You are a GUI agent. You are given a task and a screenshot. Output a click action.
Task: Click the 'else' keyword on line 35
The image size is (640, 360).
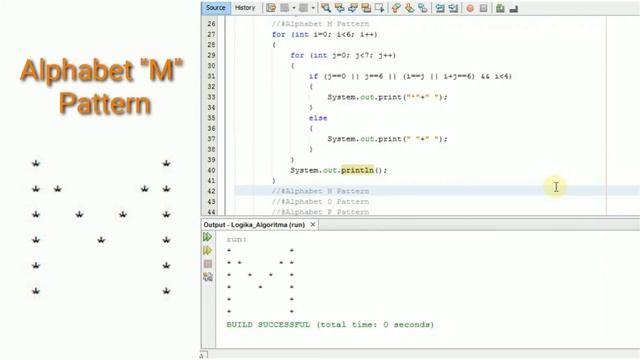click(318, 118)
